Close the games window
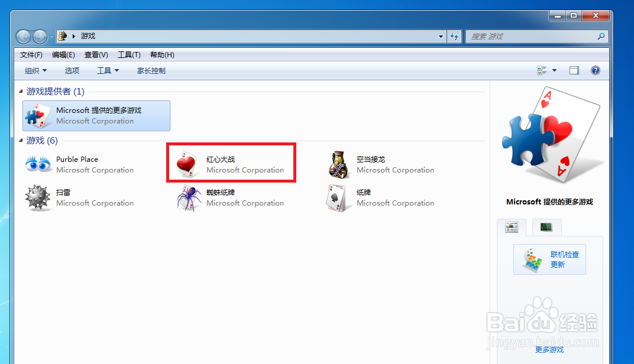Screen dimensions: 634x364 (595, 15)
